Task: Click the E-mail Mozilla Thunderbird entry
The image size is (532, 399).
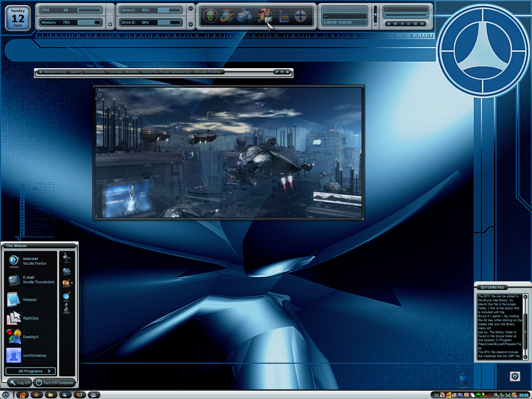Action: (x=31, y=280)
